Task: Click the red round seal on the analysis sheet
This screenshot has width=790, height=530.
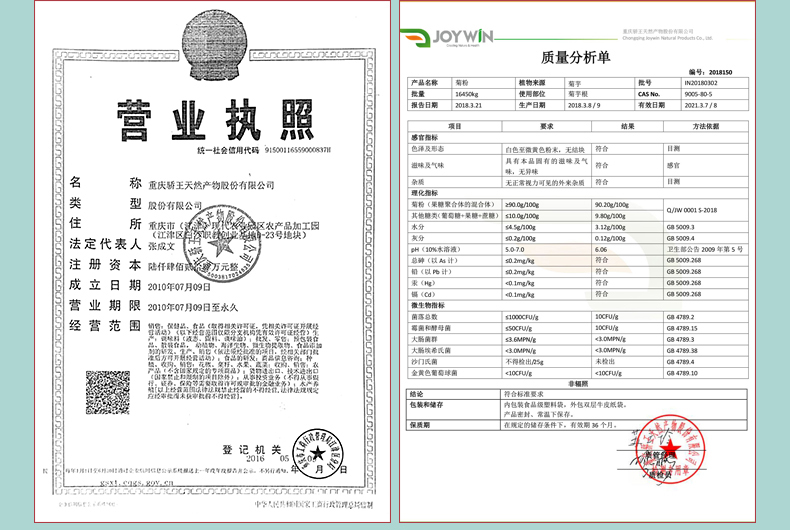Action: tap(670, 449)
